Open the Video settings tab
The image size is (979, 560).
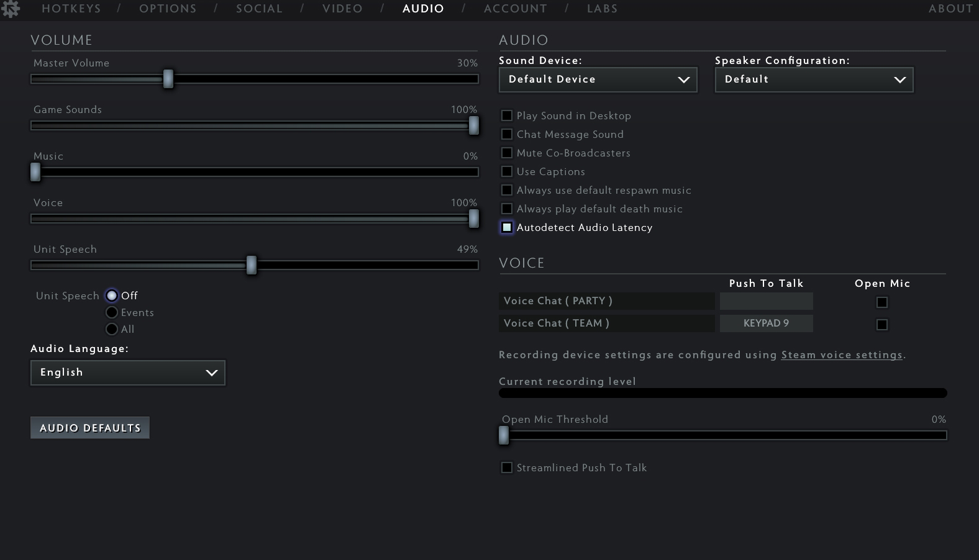coord(342,9)
